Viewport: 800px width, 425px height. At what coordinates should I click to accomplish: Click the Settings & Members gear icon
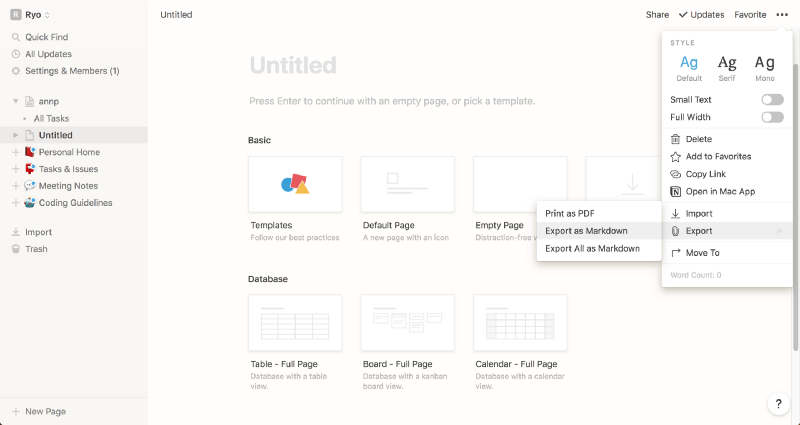tap(16, 71)
